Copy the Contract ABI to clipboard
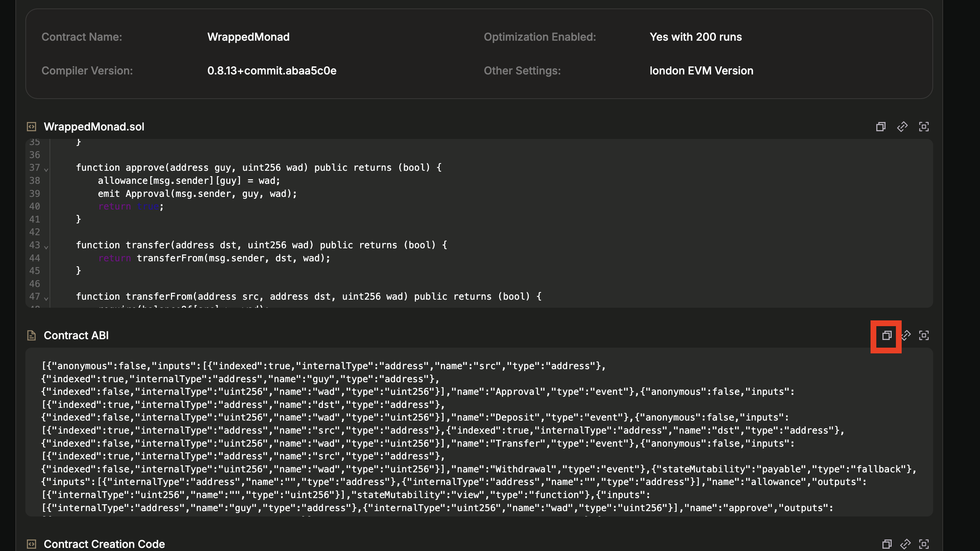Image resolution: width=980 pixels, height=551 pixels. click(x=886, y=335)
